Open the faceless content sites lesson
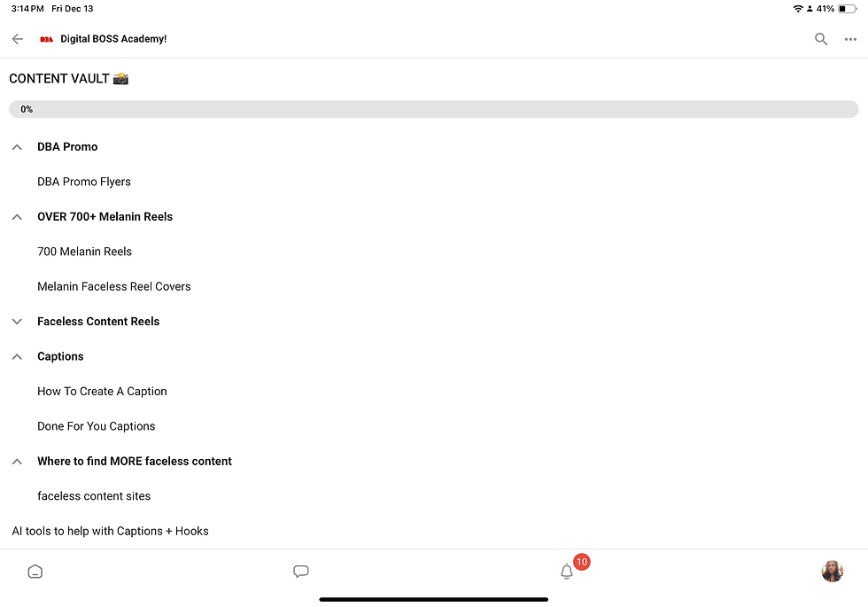Viewport: 868px width, 607px height. point(94,495)
